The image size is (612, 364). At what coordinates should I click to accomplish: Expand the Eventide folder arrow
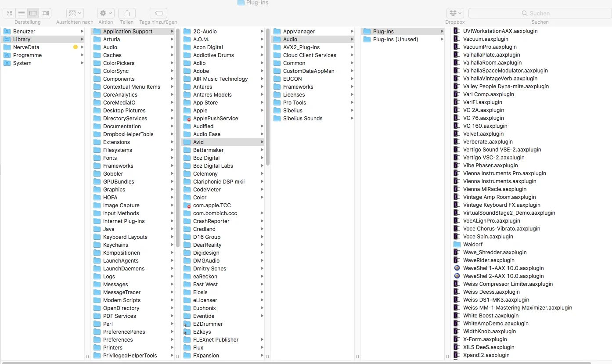(262, 316)
